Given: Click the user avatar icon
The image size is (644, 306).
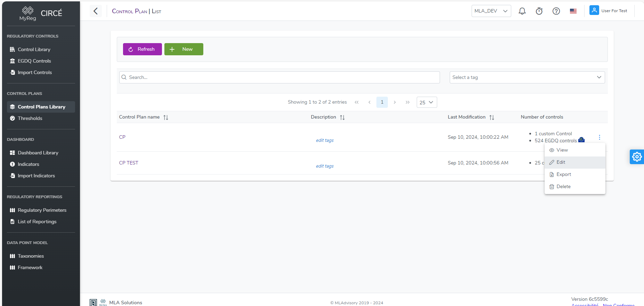Looking at the screenshot, I should pyautogui.click(x=594, y=10).
